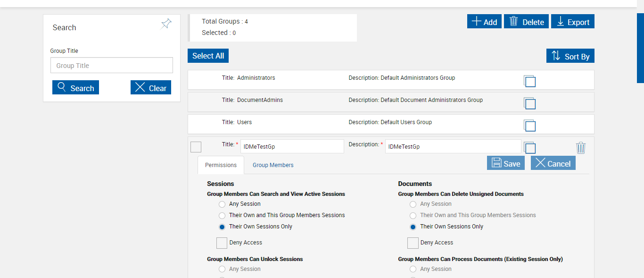Click copy icon on Administrators row
Image resolution: width=644 pixels, height=278 pixels.
click(529, 81)
